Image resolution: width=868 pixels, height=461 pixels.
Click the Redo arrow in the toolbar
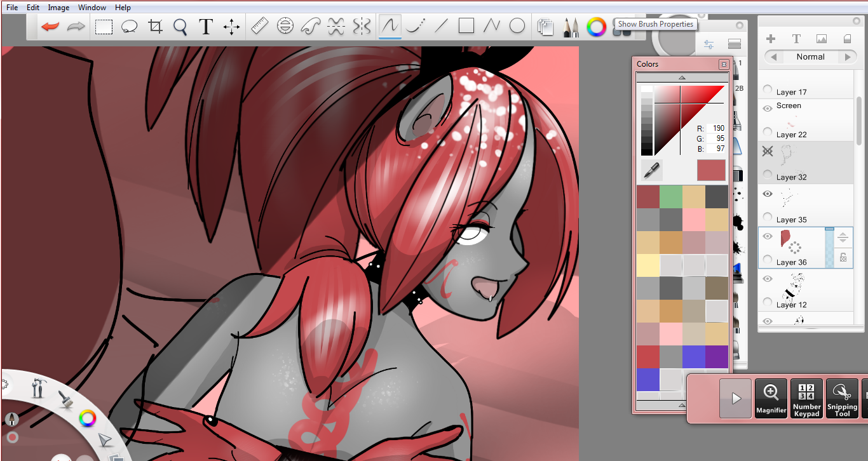76,27
